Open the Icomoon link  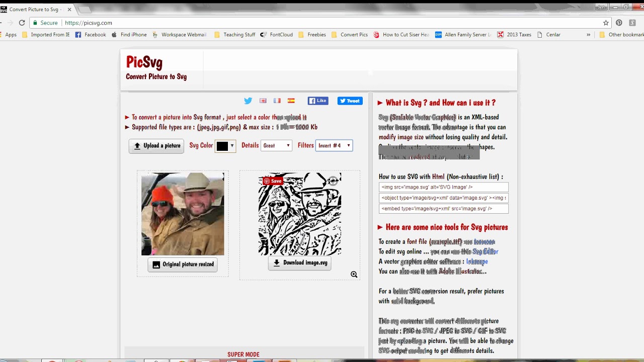pyautogui.click(x=485, y=242)
